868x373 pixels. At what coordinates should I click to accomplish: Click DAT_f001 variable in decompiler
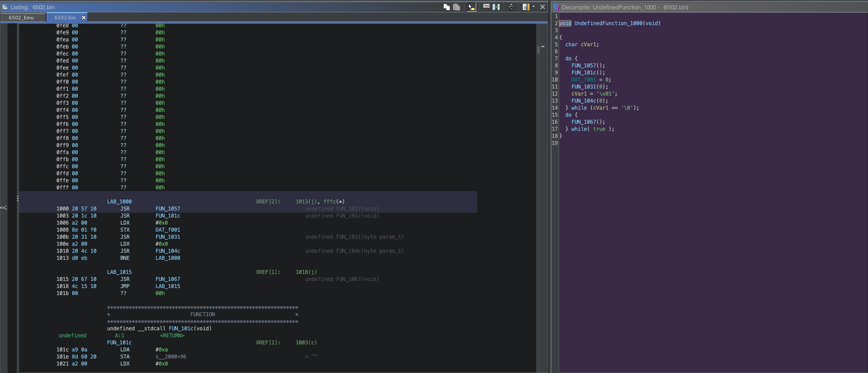(584, 80)
